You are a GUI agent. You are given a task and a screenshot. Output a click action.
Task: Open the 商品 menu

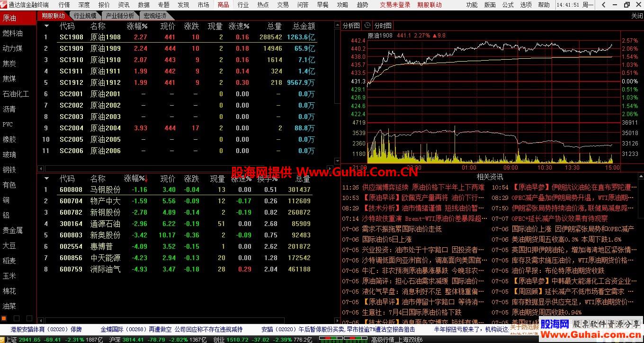(223, 5)
